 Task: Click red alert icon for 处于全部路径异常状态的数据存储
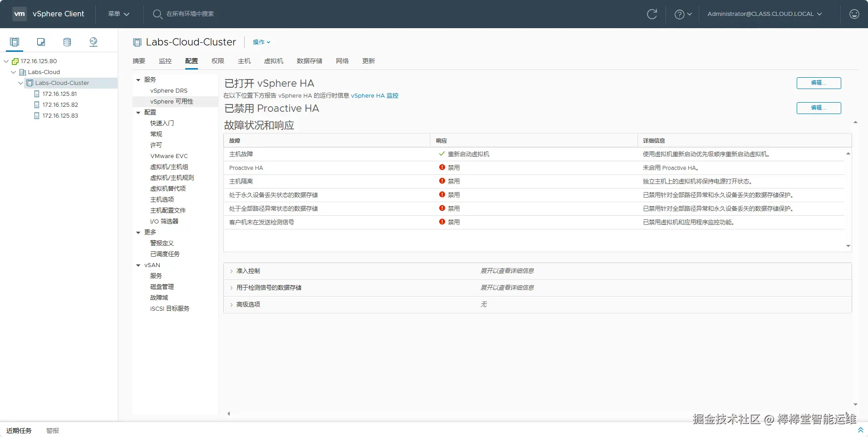442,209
